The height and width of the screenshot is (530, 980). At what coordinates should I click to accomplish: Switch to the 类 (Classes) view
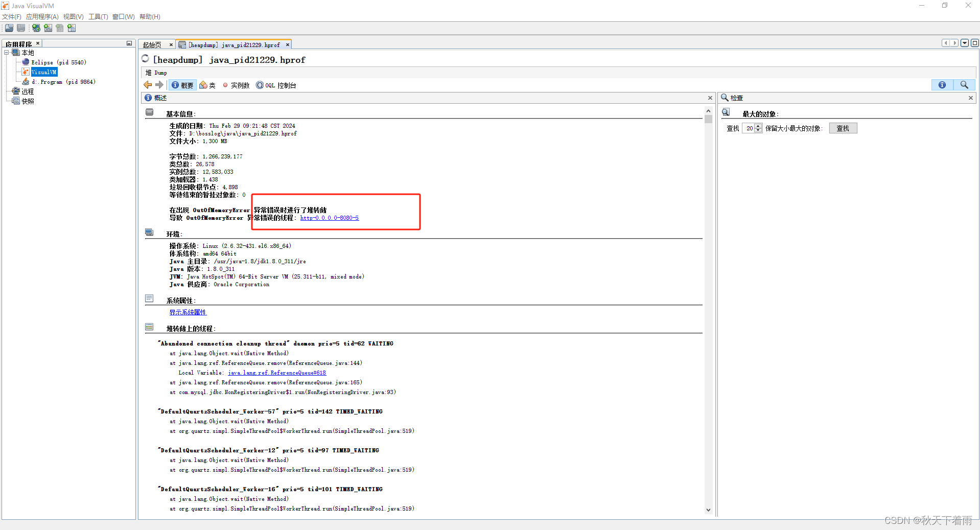pyautogui.click(x=207, y=85)
